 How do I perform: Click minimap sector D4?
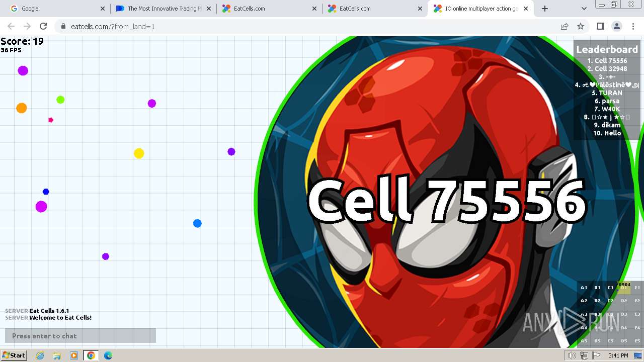[x=624, y=328]
